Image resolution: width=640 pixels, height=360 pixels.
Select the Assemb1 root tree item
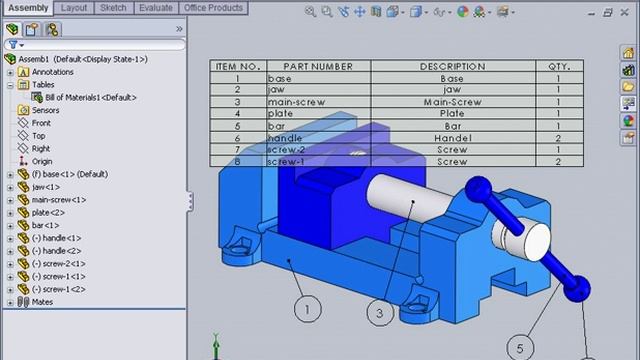(83, 59)
